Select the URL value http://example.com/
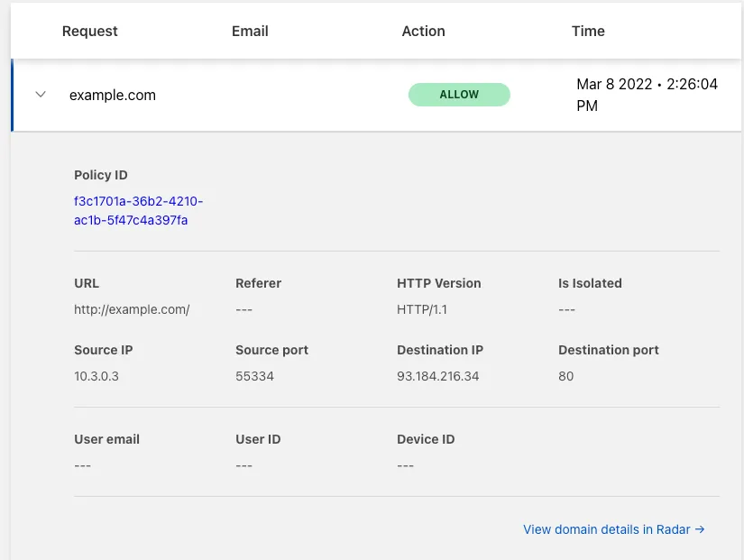The image size is (744, 560). pos(132,309)
